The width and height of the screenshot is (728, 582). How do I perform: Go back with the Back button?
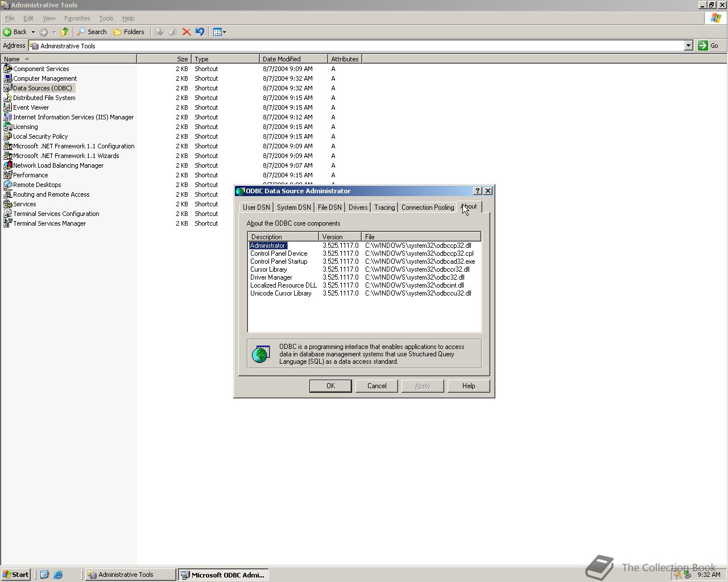click(15, 32)
